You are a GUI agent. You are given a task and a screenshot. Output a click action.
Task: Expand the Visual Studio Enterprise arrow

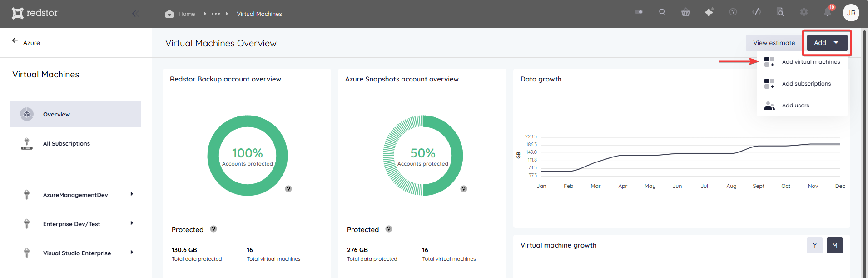point(132,253)
